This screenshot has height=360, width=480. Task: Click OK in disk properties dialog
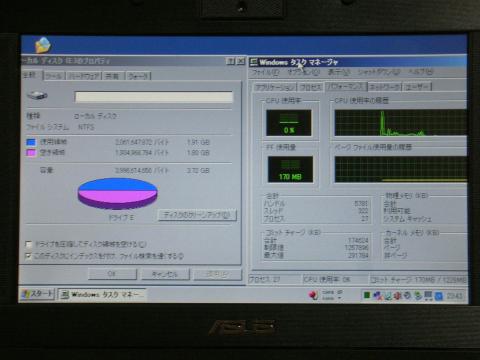112,274
